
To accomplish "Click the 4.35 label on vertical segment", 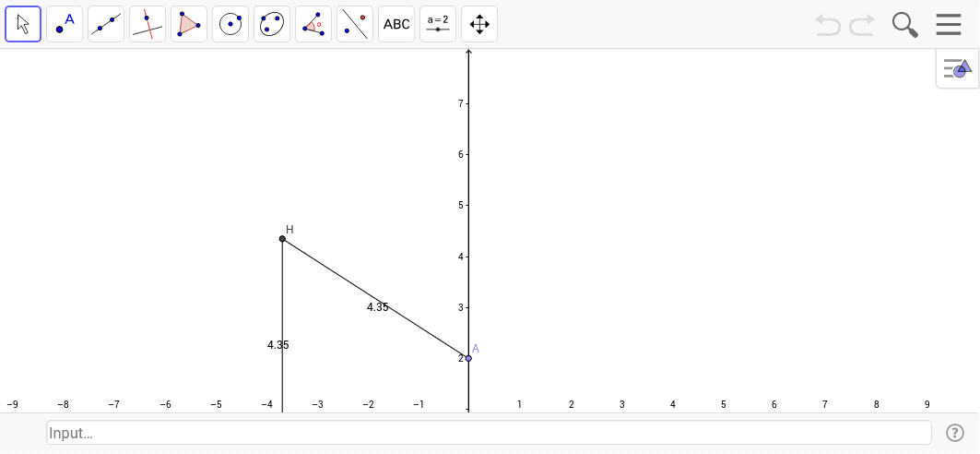I will (278, 344).
